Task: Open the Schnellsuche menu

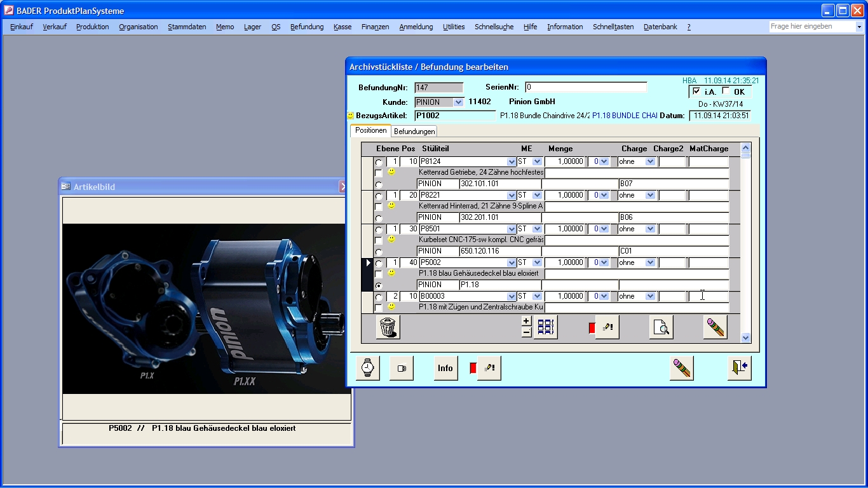Action: [x=494, y=27]
